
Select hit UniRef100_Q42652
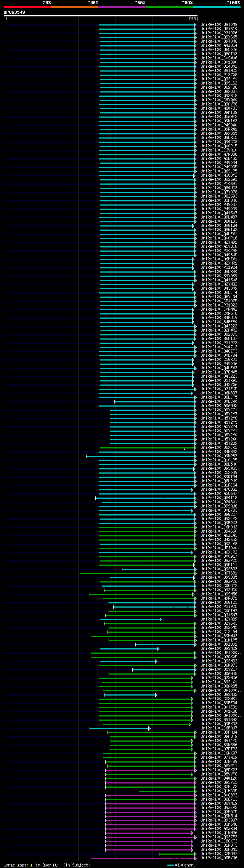(219, 540)
